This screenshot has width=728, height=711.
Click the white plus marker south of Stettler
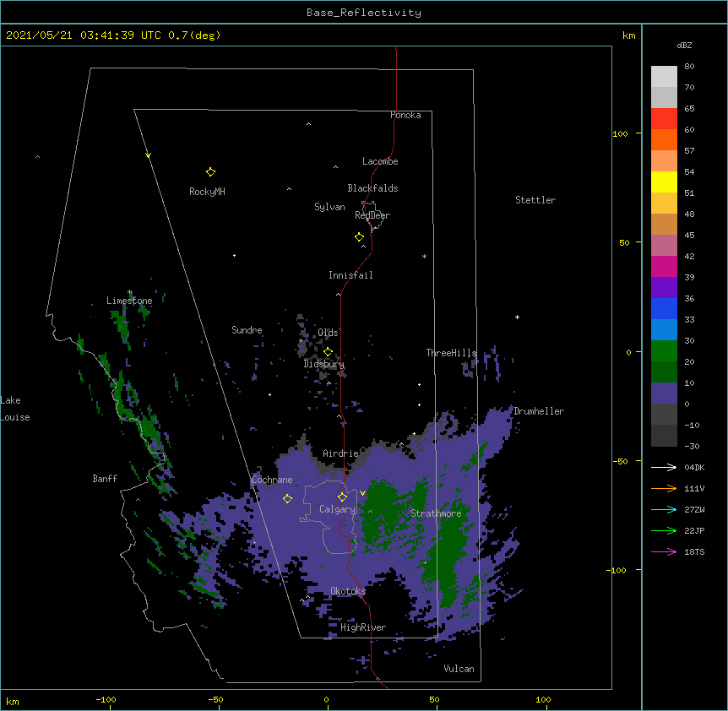coord(517,317)
